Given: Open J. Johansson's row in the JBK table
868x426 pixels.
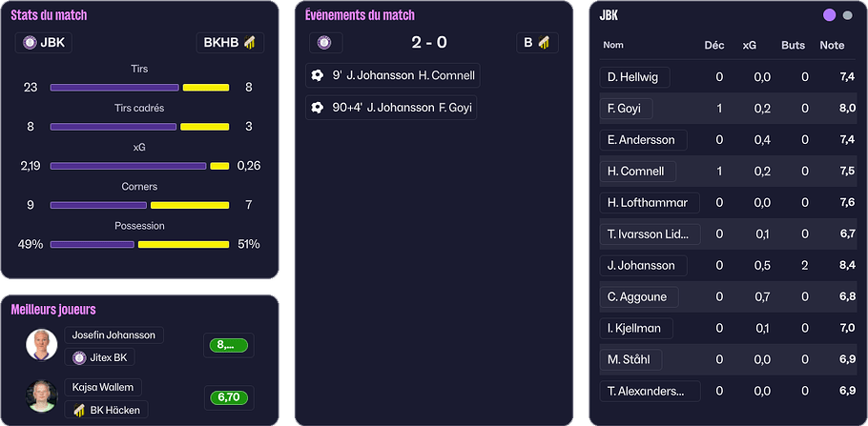Looking at the screenshot, I should (x=641, y=266).
